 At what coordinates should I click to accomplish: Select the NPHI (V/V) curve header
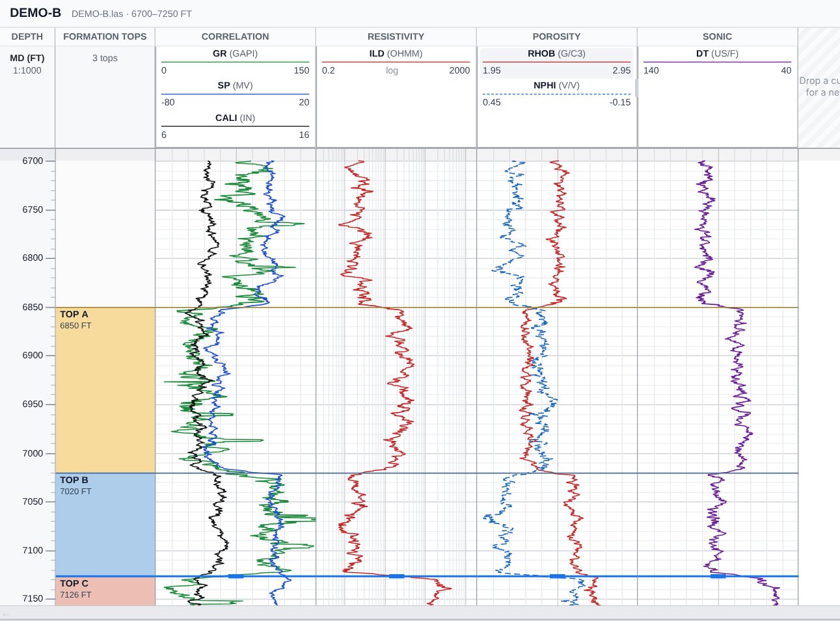(556, 94)
